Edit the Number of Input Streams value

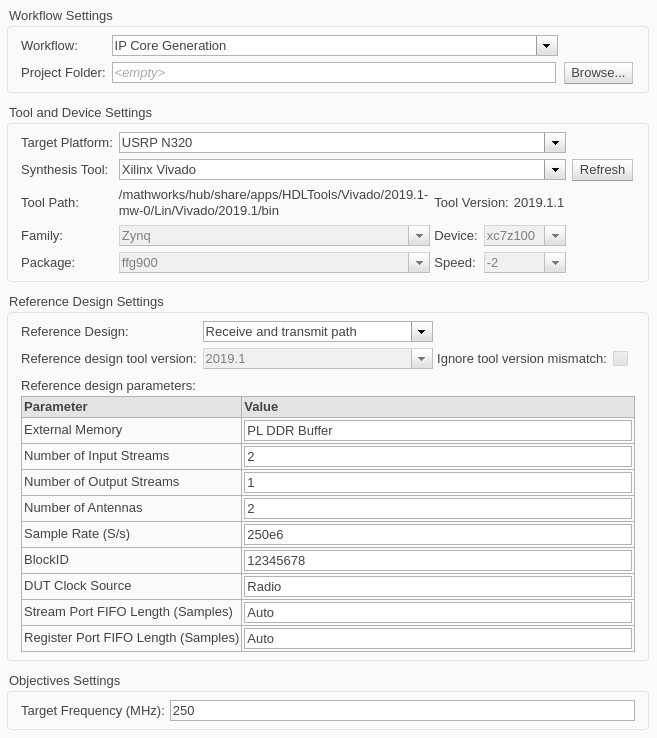tap(438, 456)
